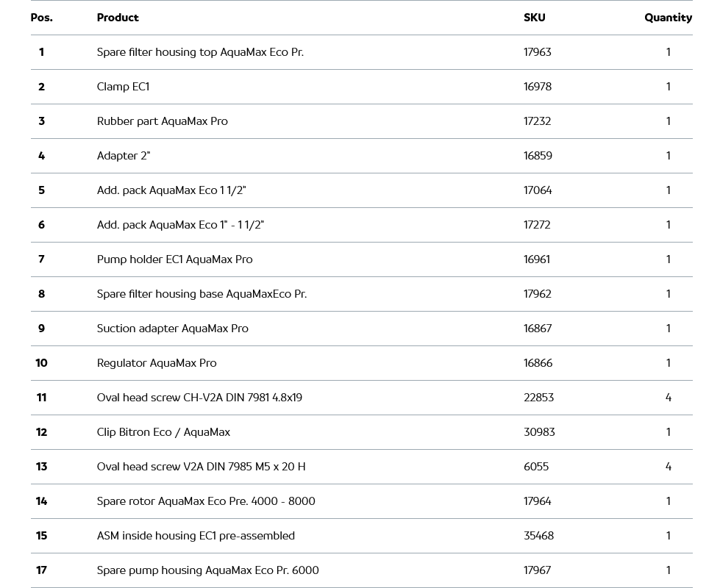Click the Pos. column header
This screenshot has width=720, height=588.
[x=41, y=18]
